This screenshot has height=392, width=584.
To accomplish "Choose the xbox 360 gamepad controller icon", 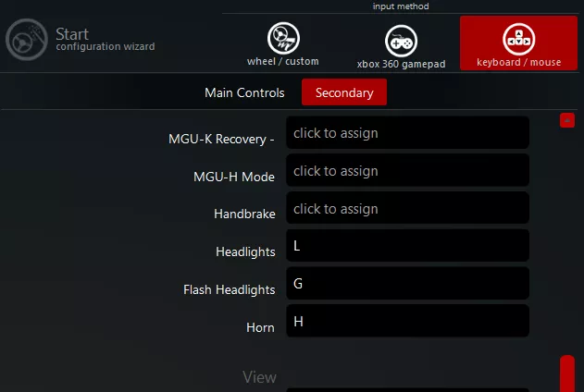I will point(401,41).
